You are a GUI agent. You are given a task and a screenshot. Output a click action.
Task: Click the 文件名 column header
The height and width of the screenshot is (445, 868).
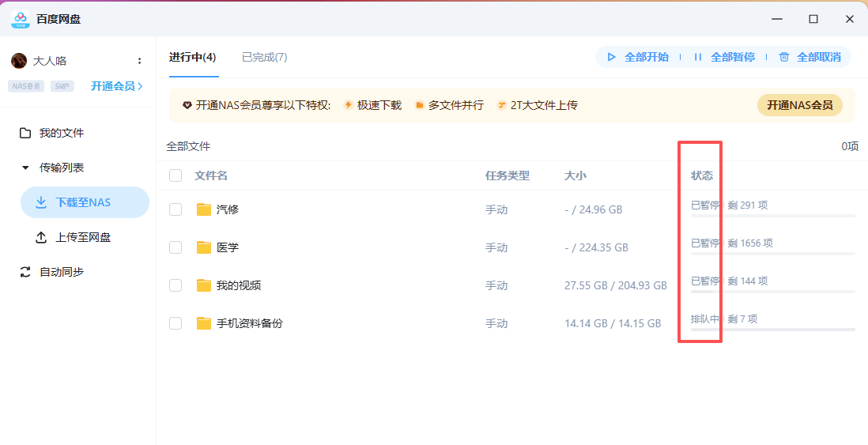tap(211, 175)
